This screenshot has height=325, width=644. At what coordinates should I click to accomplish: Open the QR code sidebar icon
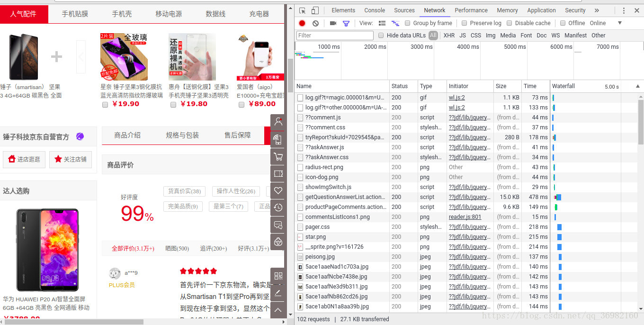[x=278, y=276]
